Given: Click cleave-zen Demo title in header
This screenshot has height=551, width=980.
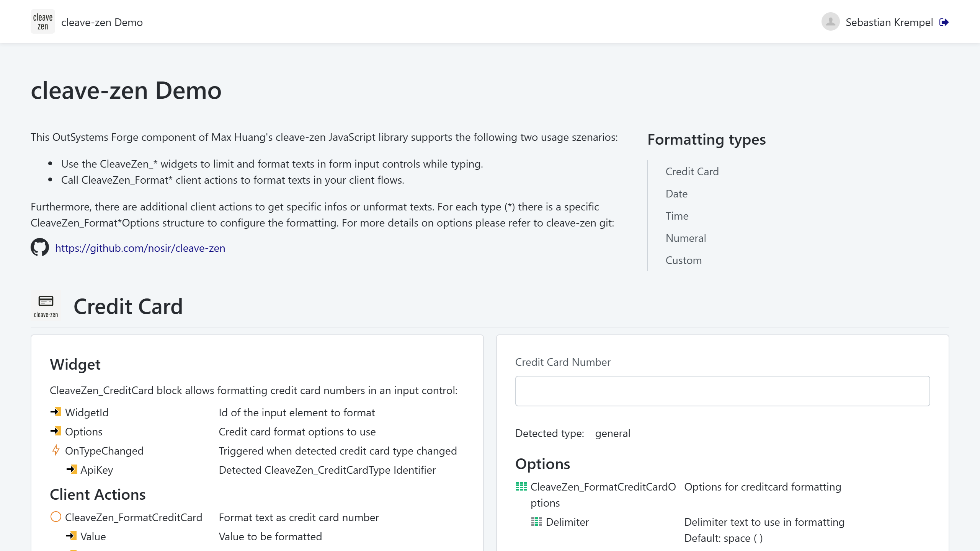Looking at the screenshot, I should 102,22.
